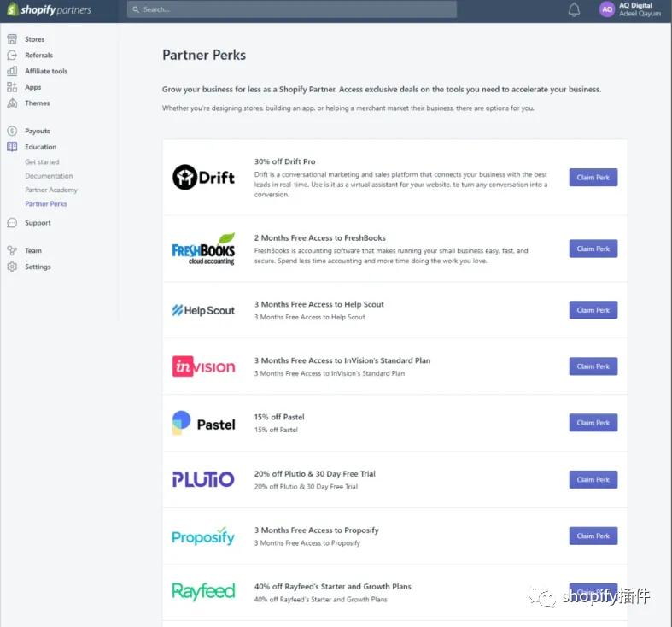Select the Referrals icon in sidebar
The width and height of the screenshot is (672, 627).
12,55
